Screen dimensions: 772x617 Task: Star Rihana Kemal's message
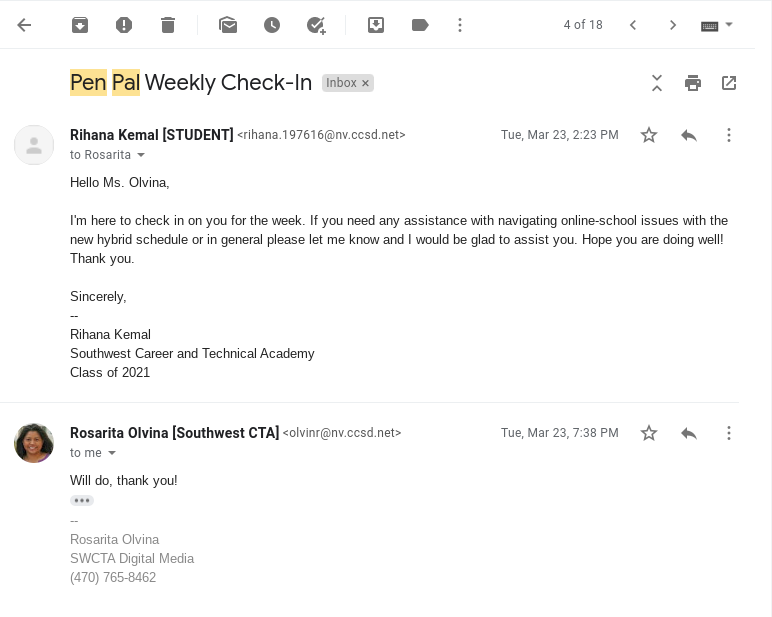coord(649,135)
